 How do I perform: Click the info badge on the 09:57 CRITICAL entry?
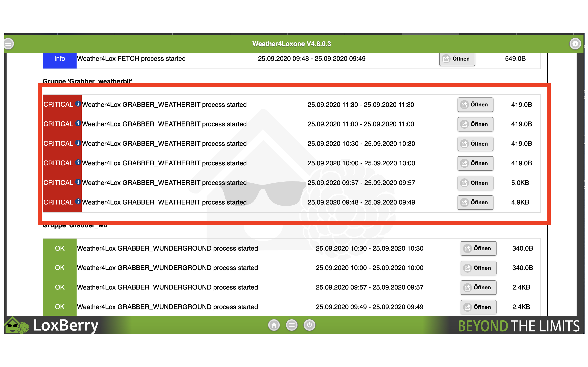78,182
